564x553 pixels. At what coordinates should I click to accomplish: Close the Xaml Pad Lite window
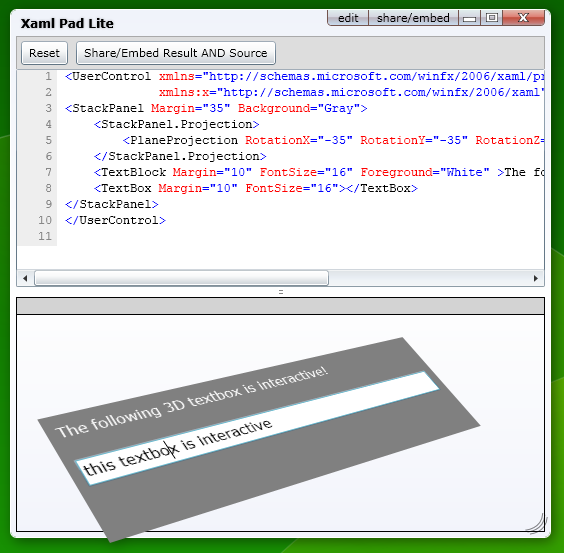(x=523, y=18)
